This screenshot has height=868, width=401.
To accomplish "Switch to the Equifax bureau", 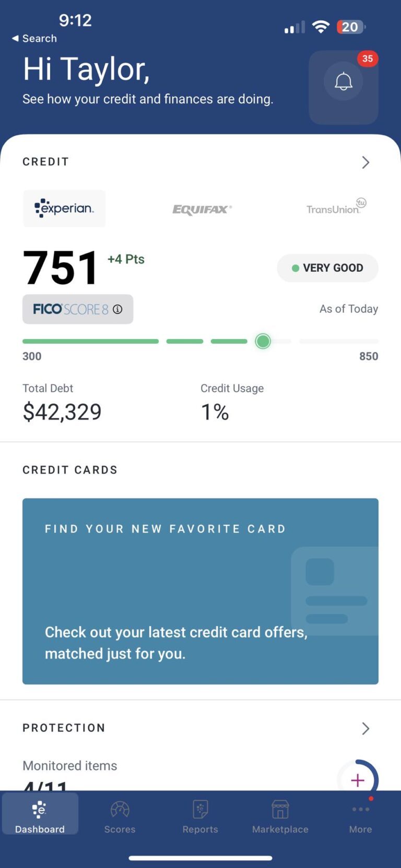I will click(x=202, y=209).
